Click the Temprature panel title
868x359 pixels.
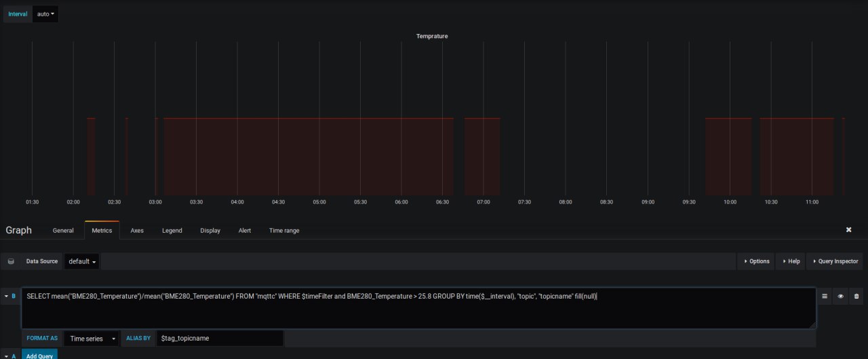click(x=432, y=36)
